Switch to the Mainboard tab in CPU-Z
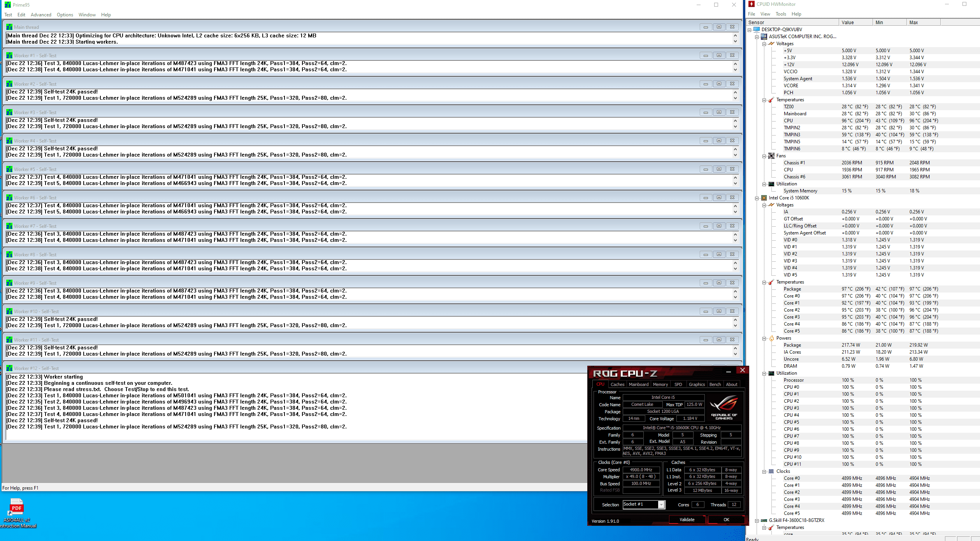This screenshot has width=980, height=541. pos(639,384)
